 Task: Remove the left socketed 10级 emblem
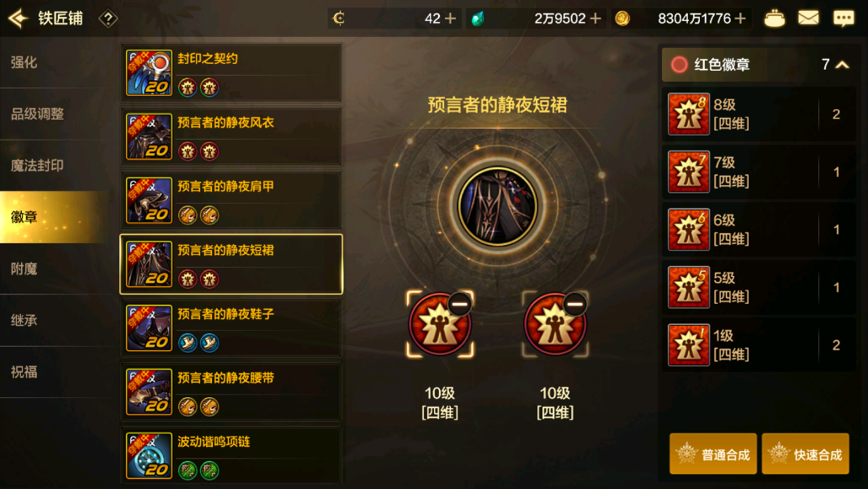459,304
